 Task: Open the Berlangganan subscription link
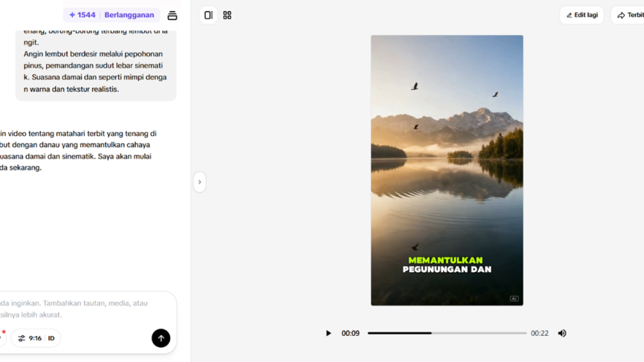tap(129, 15)
